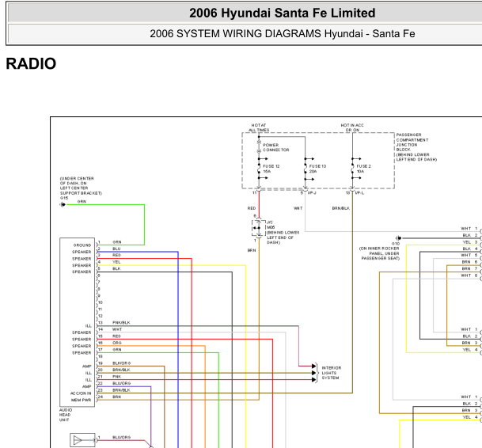Click the 'GRN' wire label beside G15
482x448 pixels.
tap(82, 201)
